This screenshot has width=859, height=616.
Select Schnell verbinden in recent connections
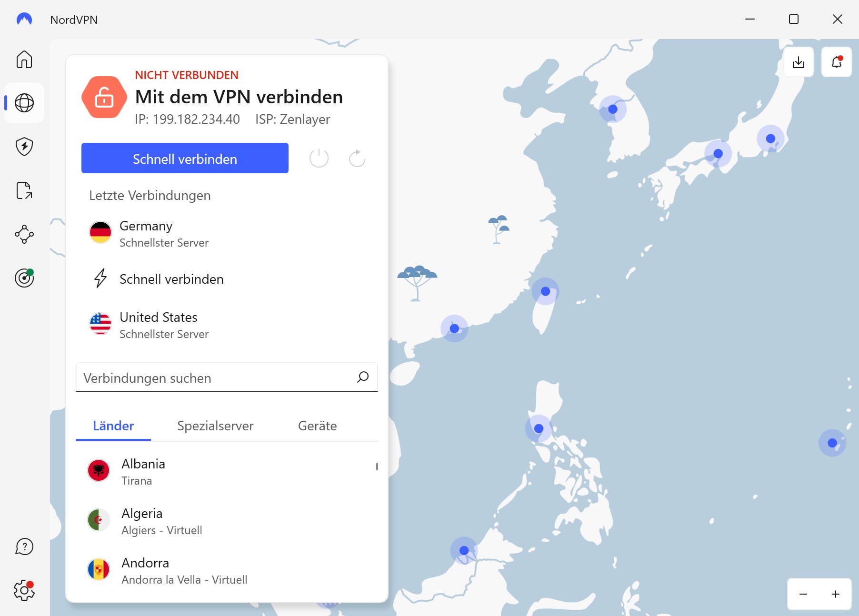[227, 279]
